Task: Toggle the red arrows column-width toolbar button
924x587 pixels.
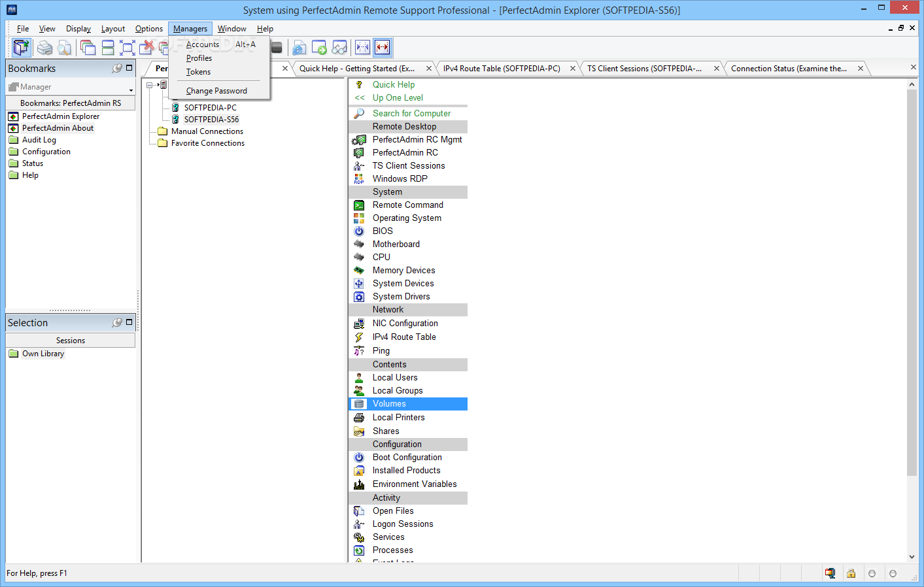Action: click(383, 47)
